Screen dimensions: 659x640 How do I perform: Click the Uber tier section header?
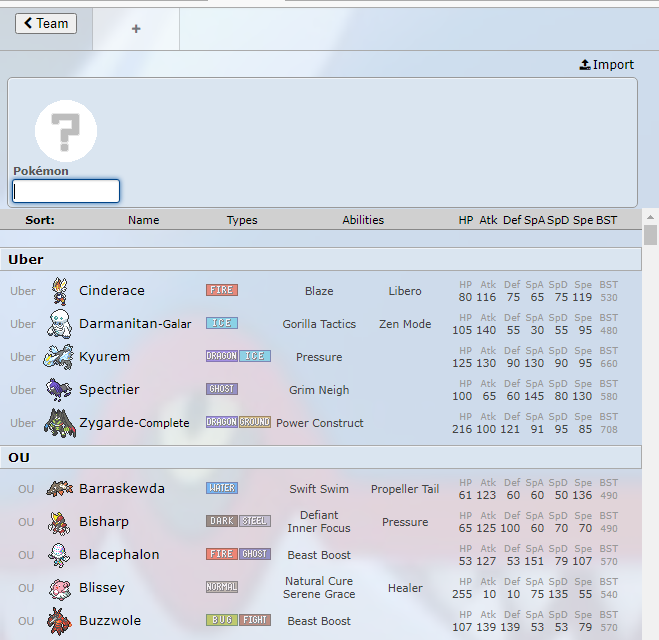click(321, 259)
